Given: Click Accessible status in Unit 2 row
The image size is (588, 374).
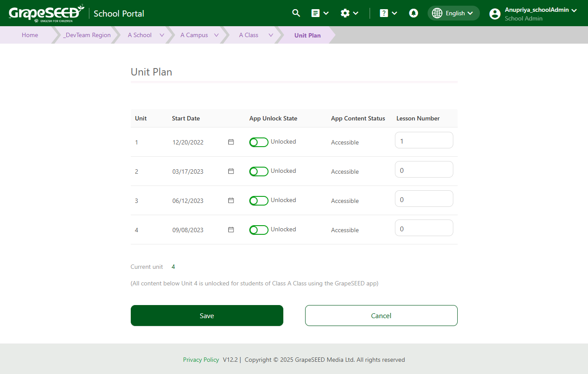Looking at the screenshot, I should click(x=345, y=172).
